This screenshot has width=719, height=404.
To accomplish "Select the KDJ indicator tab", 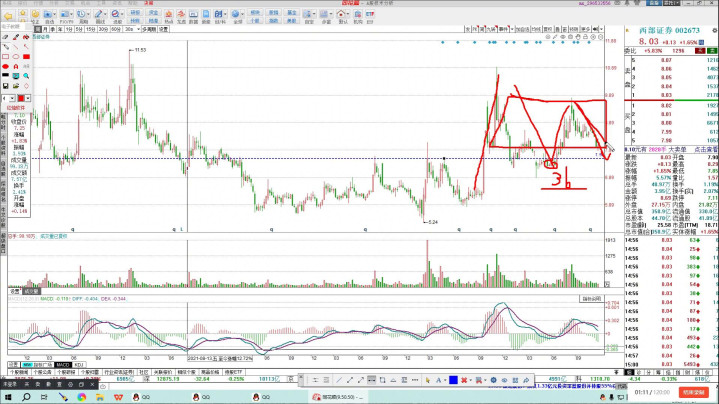I will point(78,365).
